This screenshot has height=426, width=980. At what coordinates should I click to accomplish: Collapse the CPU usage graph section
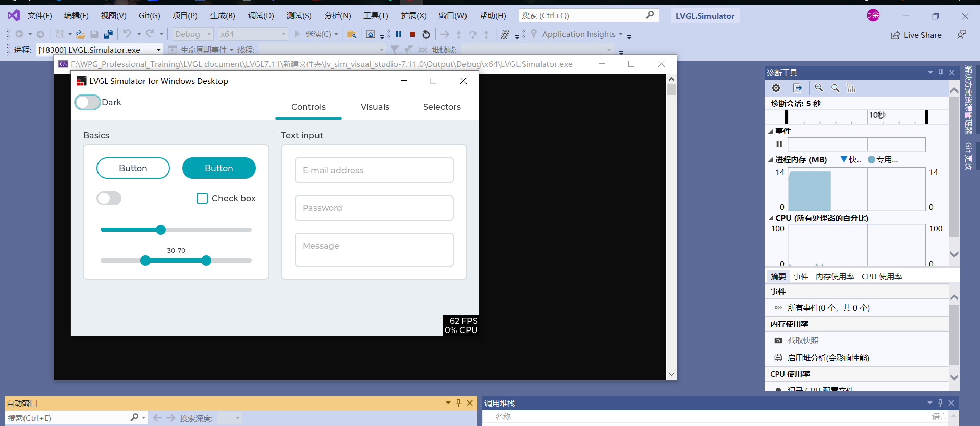771,218
